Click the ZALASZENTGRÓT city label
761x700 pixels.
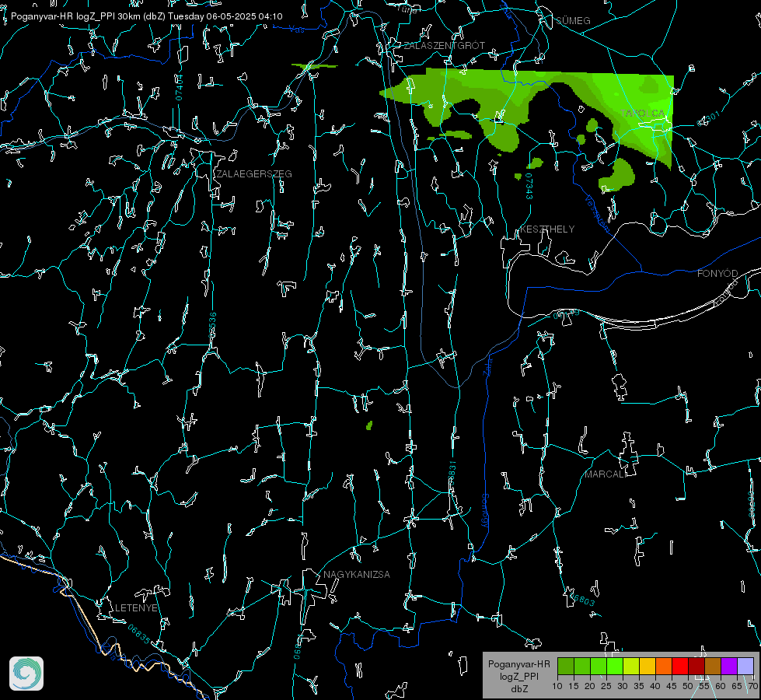(x=444, y=45)
